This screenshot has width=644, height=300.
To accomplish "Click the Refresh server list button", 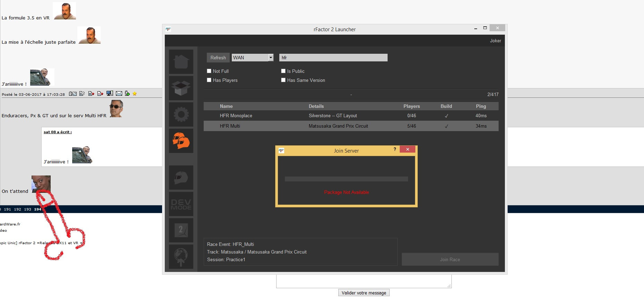I will point(218,58).
